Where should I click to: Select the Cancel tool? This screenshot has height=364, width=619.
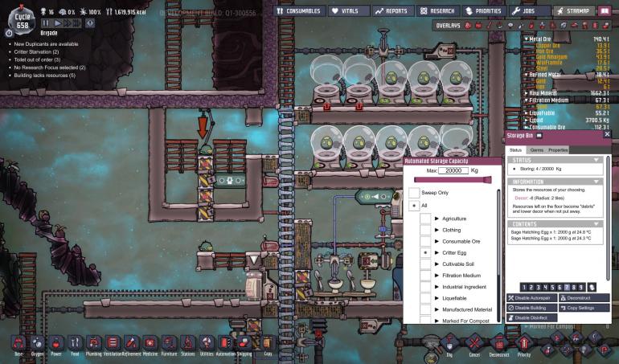pyautogui.click(x=474, y=344)
